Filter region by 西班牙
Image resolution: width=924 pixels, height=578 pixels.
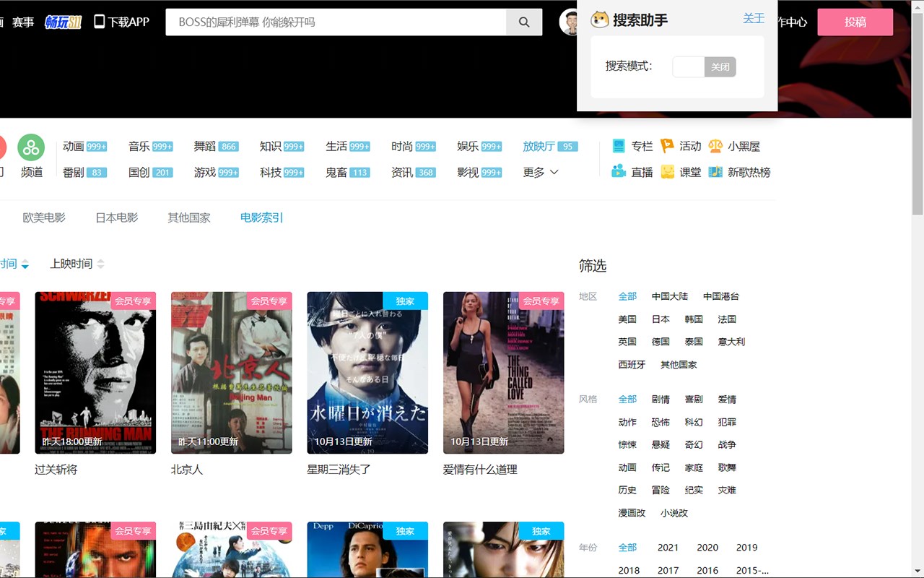point(632,365)
